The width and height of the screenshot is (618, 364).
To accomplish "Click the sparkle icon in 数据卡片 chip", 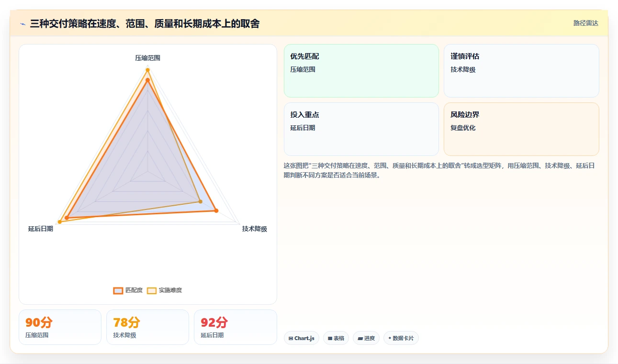I will coord(390,338).
